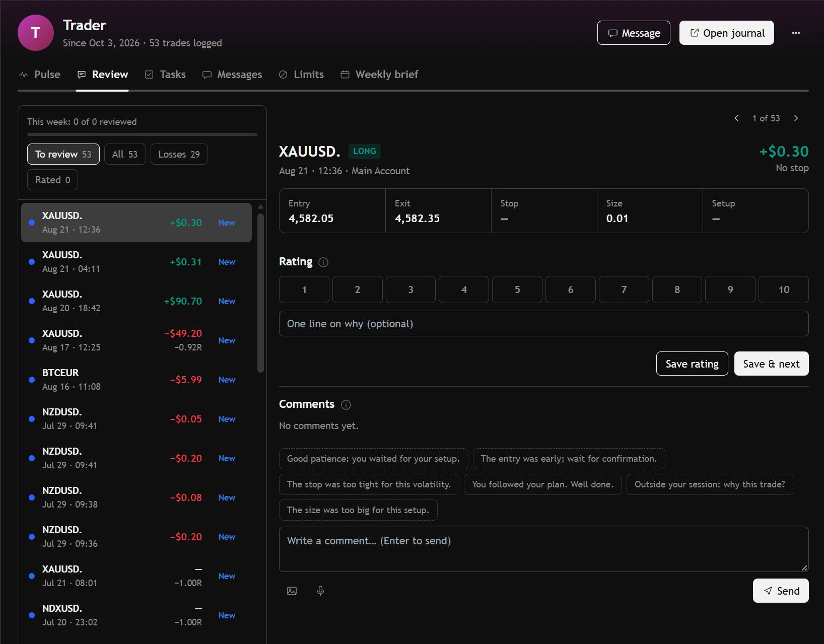
Task: Go to the previous trade arrow
Action: [x=736, y=118]
